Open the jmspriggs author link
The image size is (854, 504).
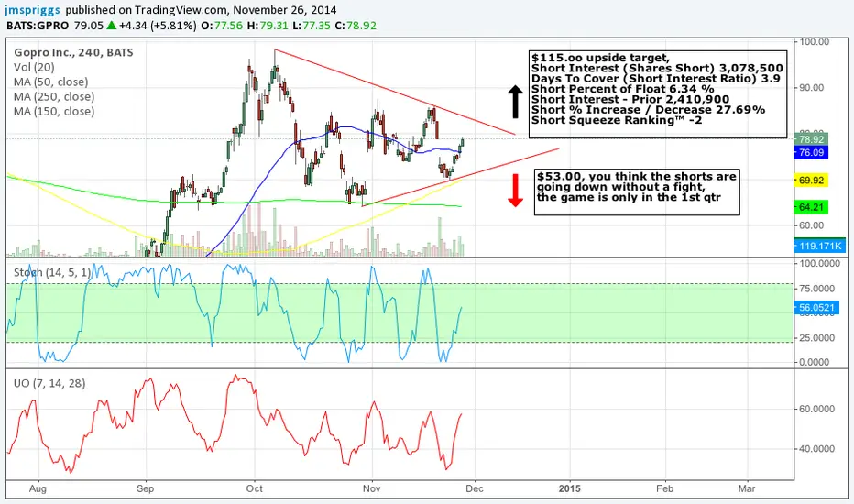click(33, 10)
